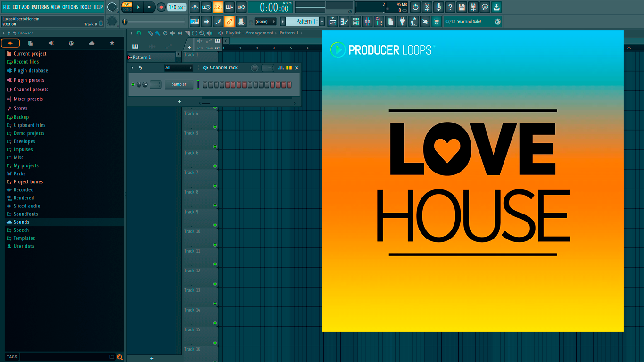Open graph editor in Channel rack
The width and height of the screenshot is (644, 362).
point(281,68)
